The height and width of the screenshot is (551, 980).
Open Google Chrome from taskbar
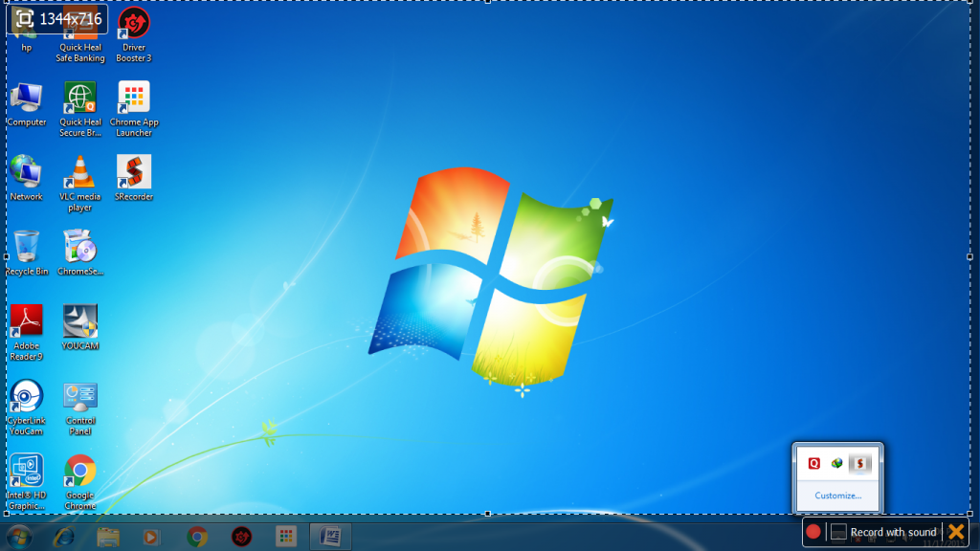click(197, 536)
